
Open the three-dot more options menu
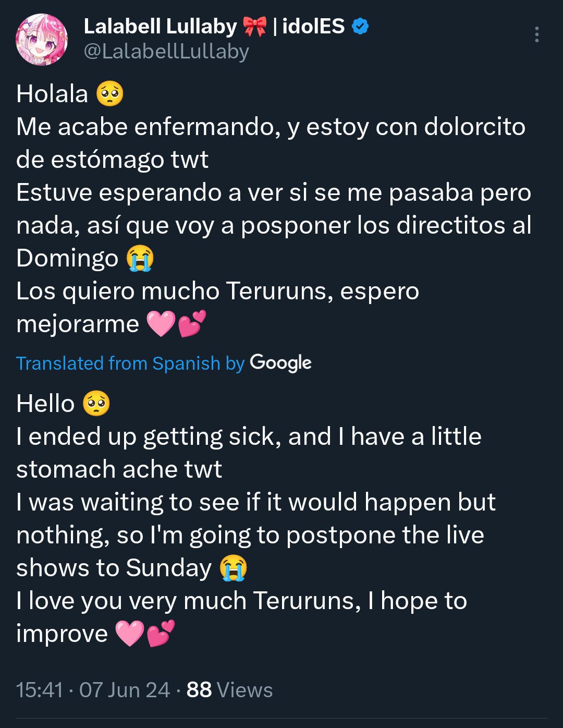point(536,34)
